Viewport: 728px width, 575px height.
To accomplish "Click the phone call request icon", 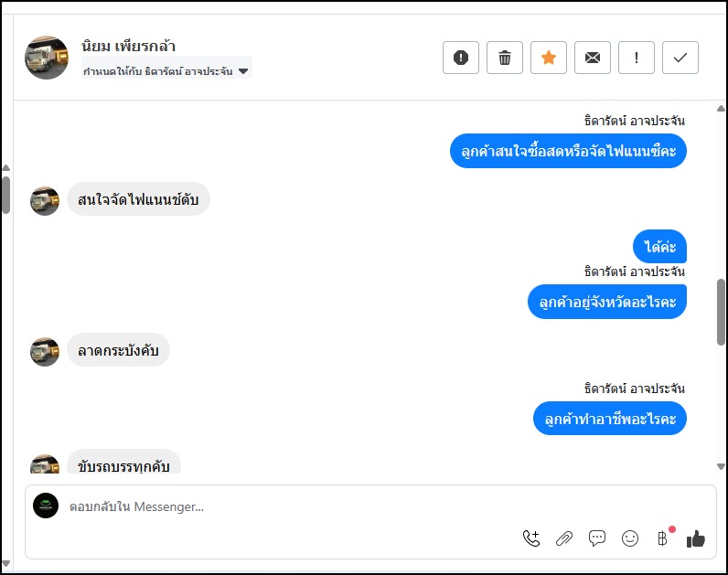I will coord(531,538).
